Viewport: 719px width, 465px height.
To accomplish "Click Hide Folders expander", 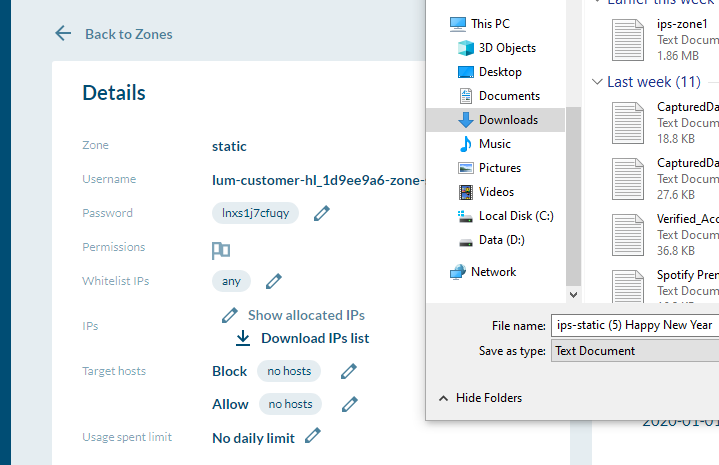I will 443,398.
